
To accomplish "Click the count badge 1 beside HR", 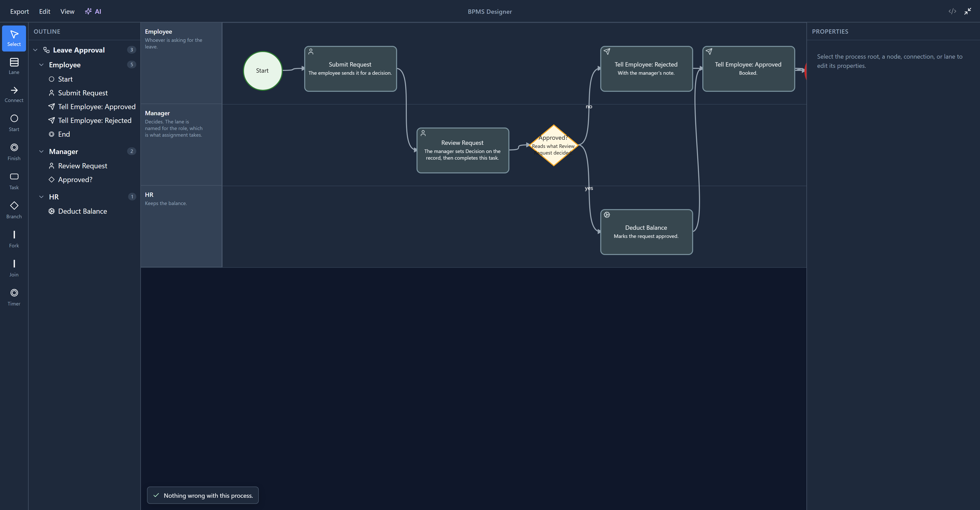I will [x=132, y=196].
